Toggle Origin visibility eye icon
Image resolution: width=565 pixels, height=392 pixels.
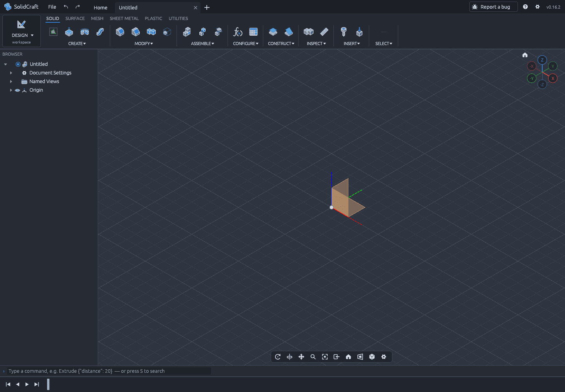17,90
